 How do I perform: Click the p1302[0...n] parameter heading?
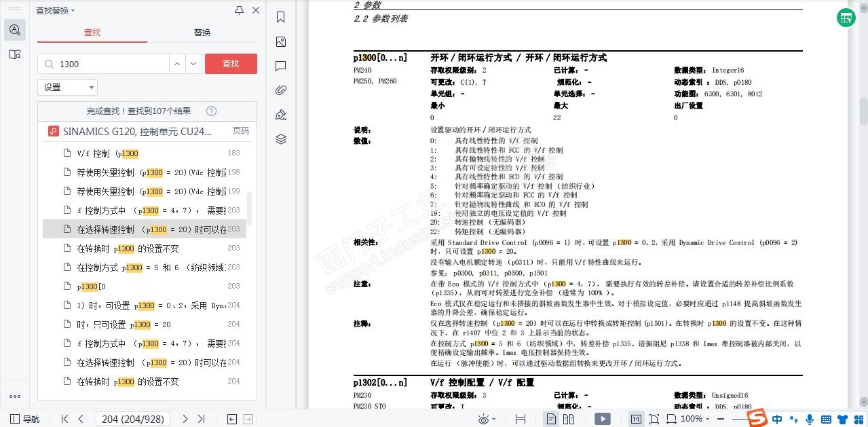tap(380, 382)
